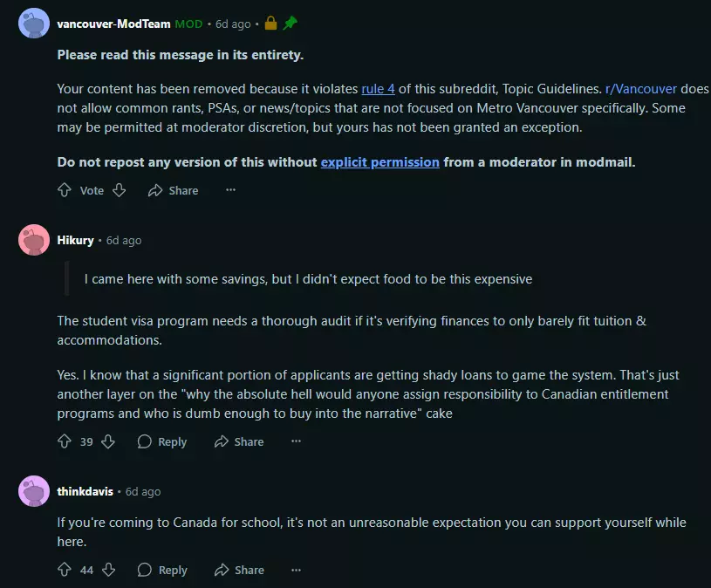Open more options on ModTeam comment
711x588 pixels.
point(230,190)
